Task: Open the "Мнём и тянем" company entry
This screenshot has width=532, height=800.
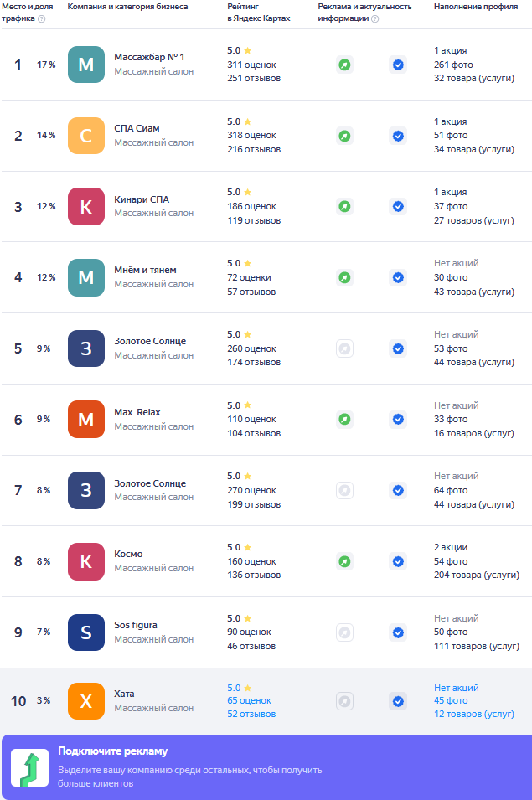Action: pyautogui.click(x=146, y=270)
